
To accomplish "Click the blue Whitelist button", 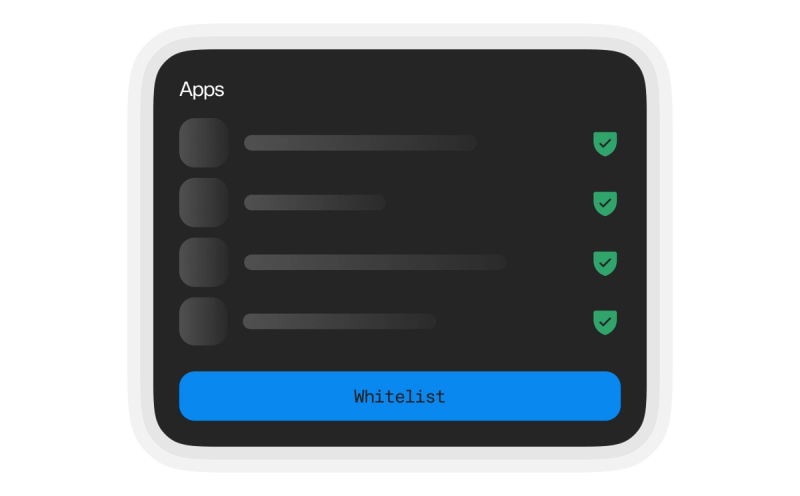I will (x=400, y=396).
